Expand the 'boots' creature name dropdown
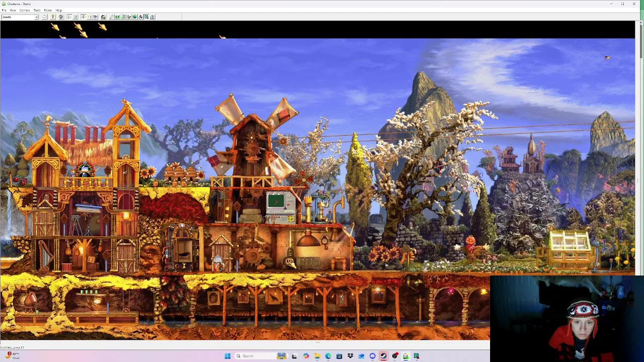 coord(36,17)
